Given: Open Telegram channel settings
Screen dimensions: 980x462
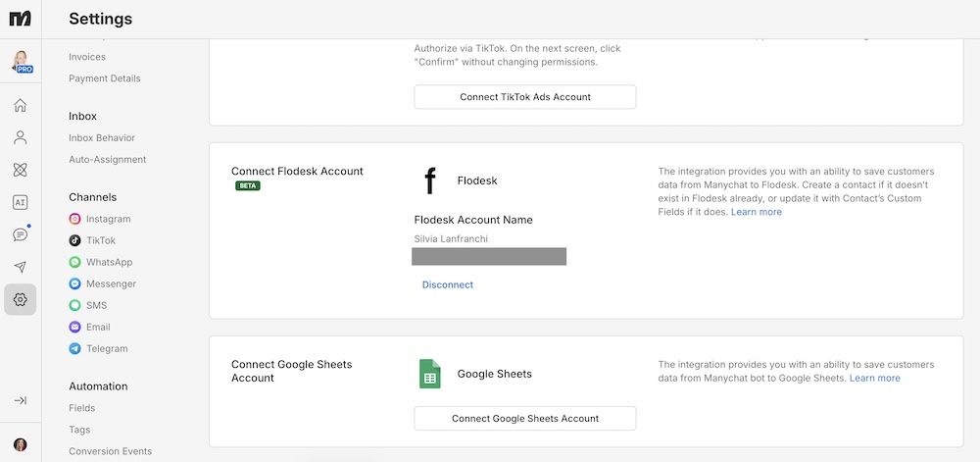Looking at the screenshot, I should (107, 349).
